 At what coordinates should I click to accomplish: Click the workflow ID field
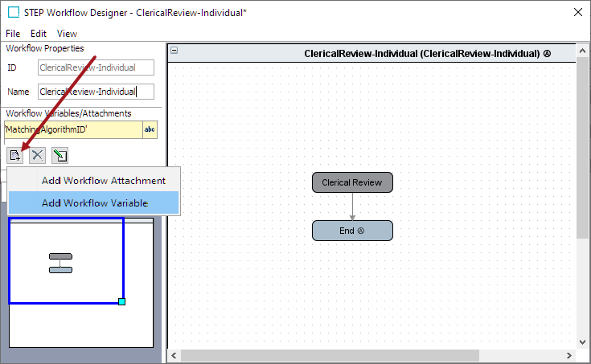97,68
